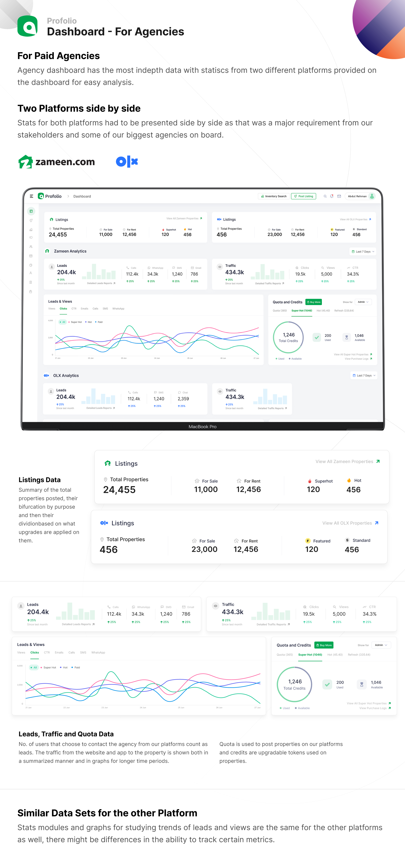Open View Purchase Logs in enlarged Quota card
The width and height of the screenshot is (405, 868).
click(375, 708)
